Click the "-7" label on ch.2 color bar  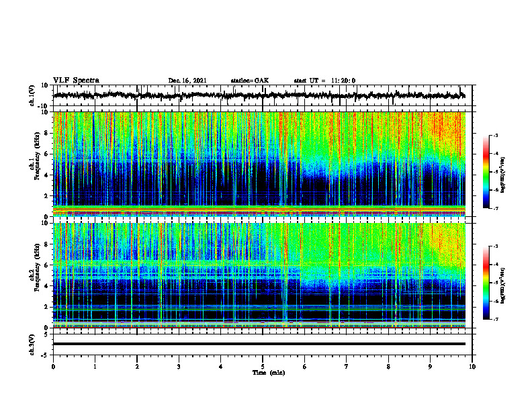(495, 320)
